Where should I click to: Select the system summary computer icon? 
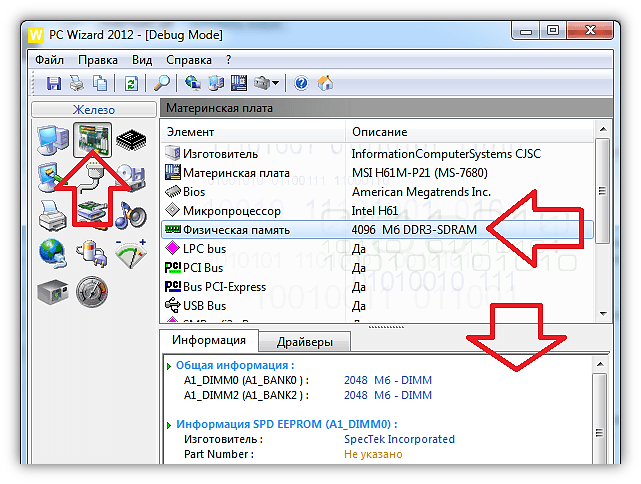click(x=53, y=140)
